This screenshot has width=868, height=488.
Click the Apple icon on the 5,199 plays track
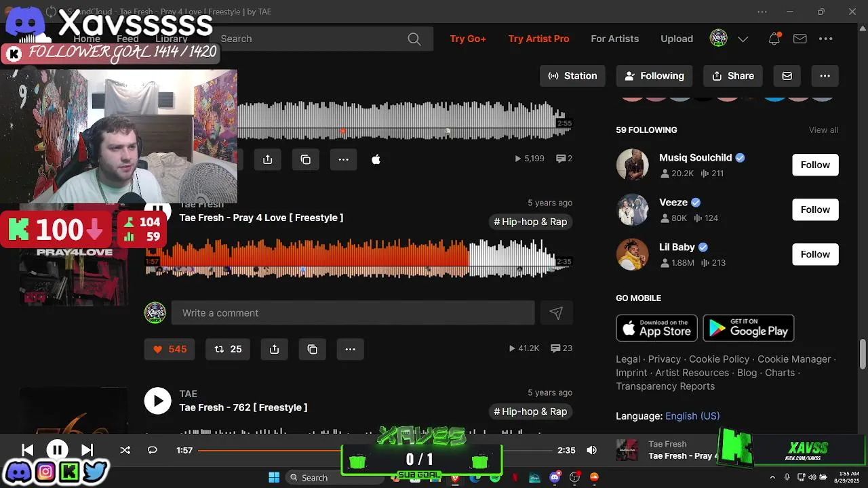pos(376,159)
